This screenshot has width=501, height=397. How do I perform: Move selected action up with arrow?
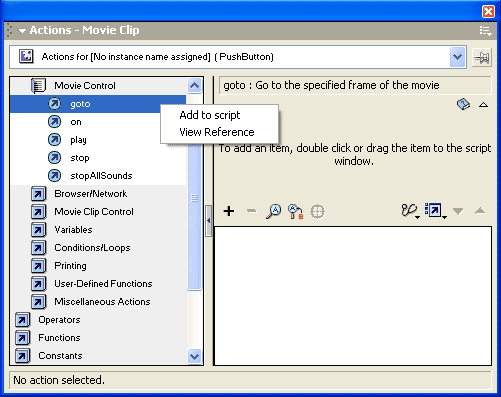480,211
